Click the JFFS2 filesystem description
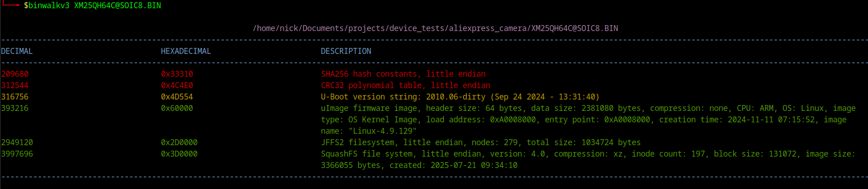868x189 pixels. tap(480, 142)
